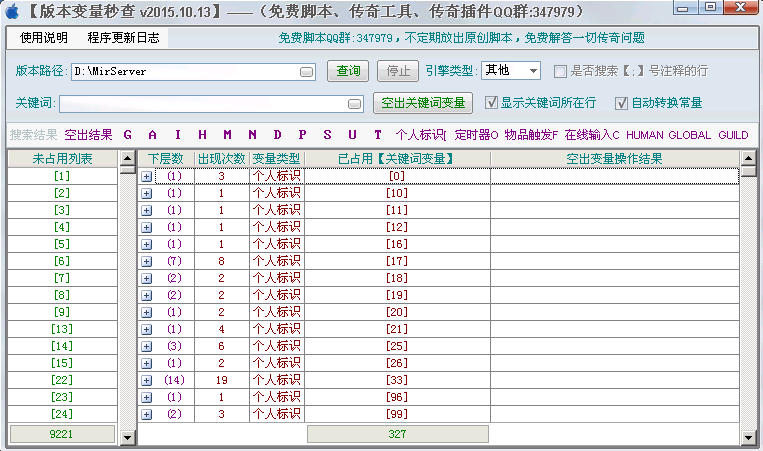Select the T variable filter
The image size is (763, 451).
[x=378, y=135]
